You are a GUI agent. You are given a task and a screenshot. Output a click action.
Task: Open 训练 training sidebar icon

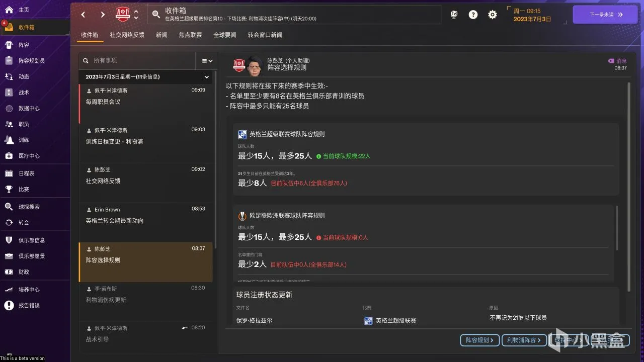point(9,140)
